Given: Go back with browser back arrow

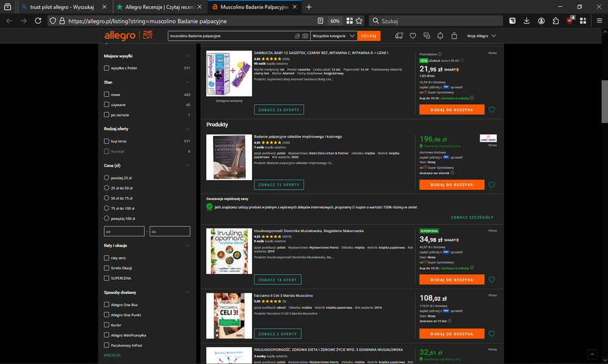Looking at the screenshot, I should point(9,21).
